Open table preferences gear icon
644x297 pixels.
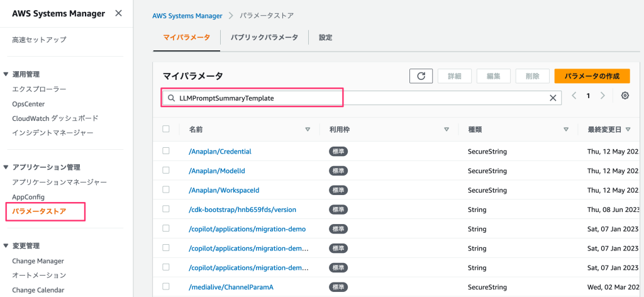(625, 95)
